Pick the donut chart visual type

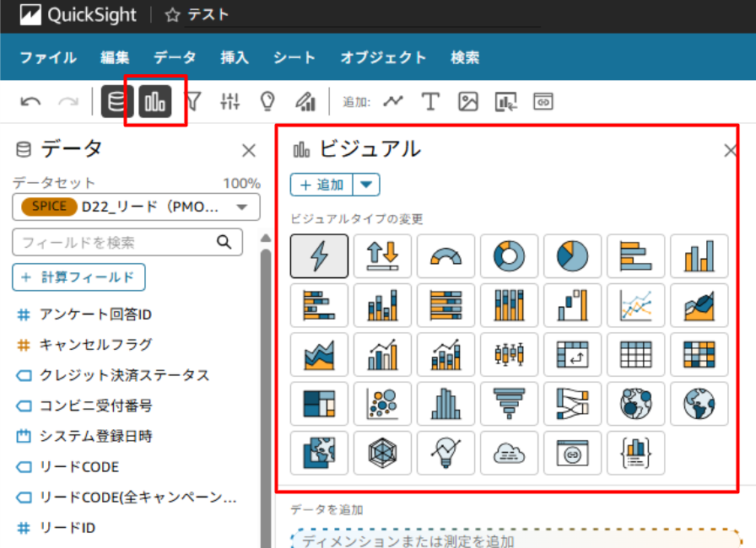[509, 256]
